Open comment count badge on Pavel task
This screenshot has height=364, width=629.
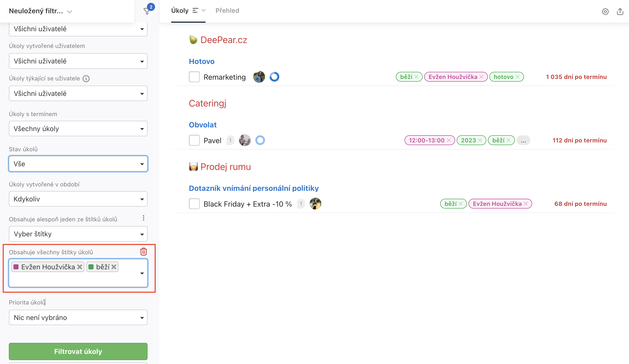230,140
